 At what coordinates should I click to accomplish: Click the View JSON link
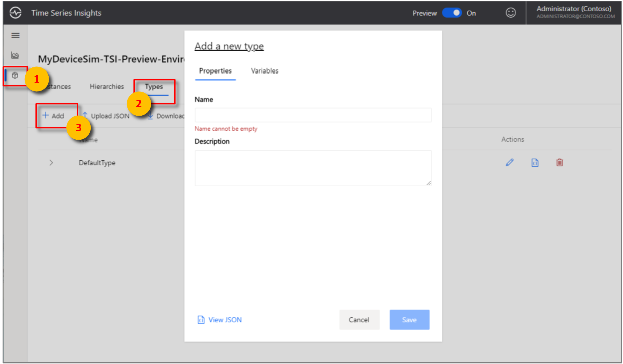pos(219,319)
